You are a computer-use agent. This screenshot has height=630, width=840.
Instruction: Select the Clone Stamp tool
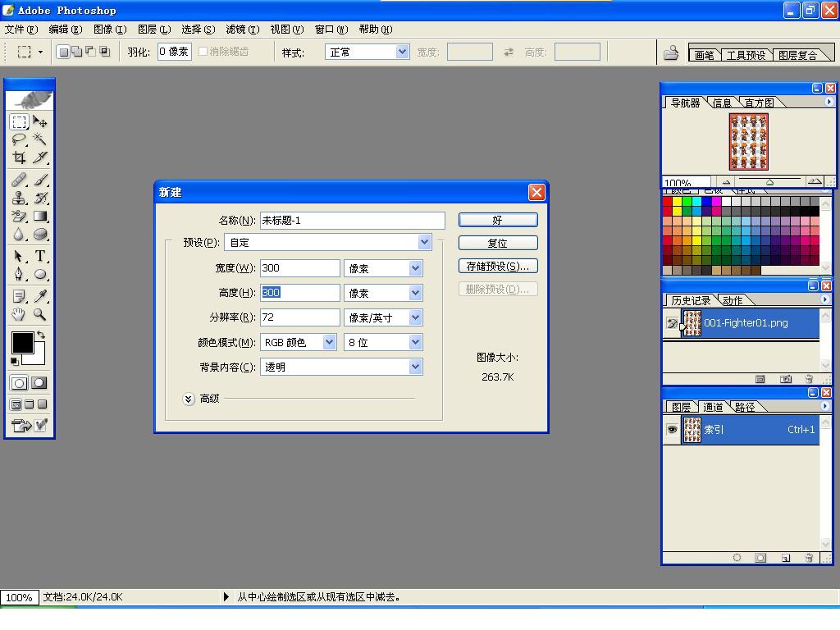coord(20,199)
